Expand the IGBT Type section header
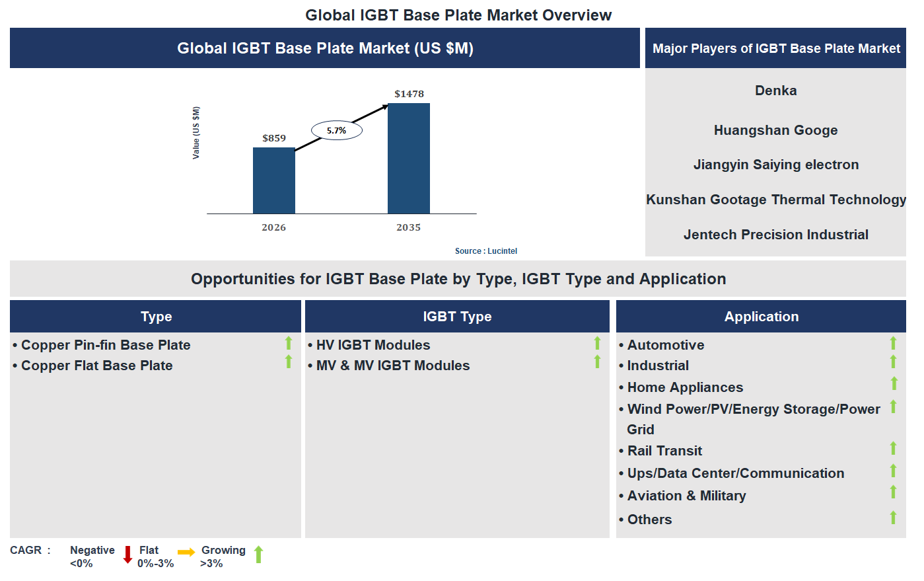The image size is (924, 581). [457, 316]
